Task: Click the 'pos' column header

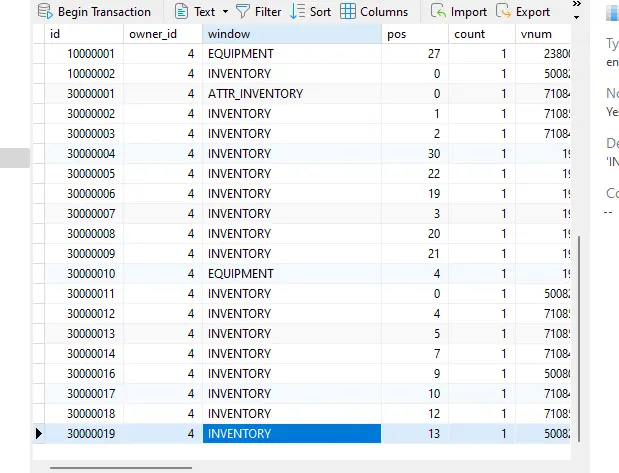Action: click(x=414, y=34)
